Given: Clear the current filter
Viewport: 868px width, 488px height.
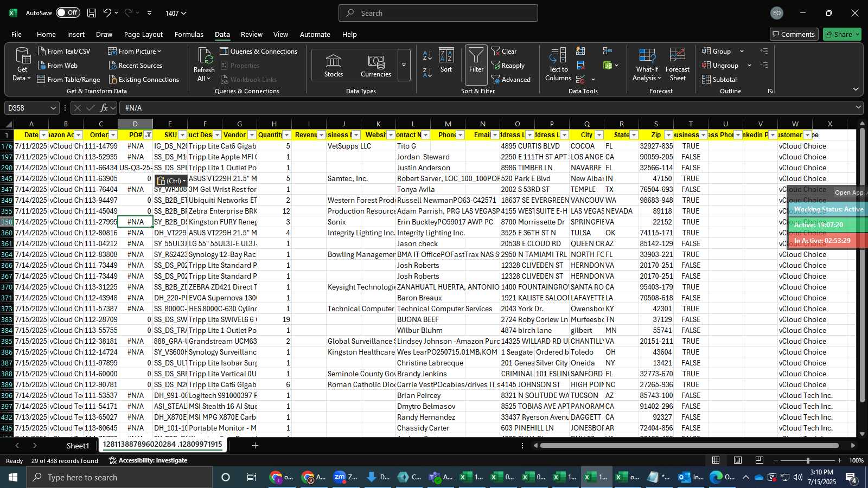Looking at the screenshot, I should point(504,51).
